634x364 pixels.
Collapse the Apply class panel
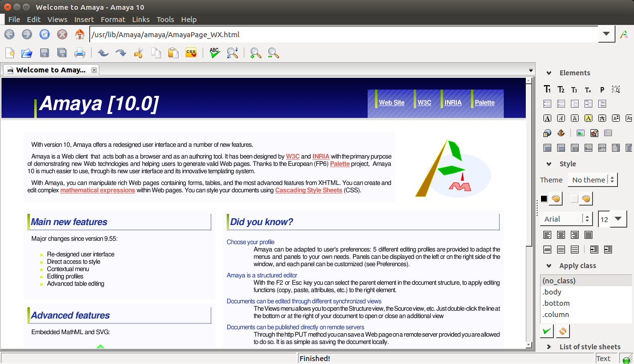(549, 266)
